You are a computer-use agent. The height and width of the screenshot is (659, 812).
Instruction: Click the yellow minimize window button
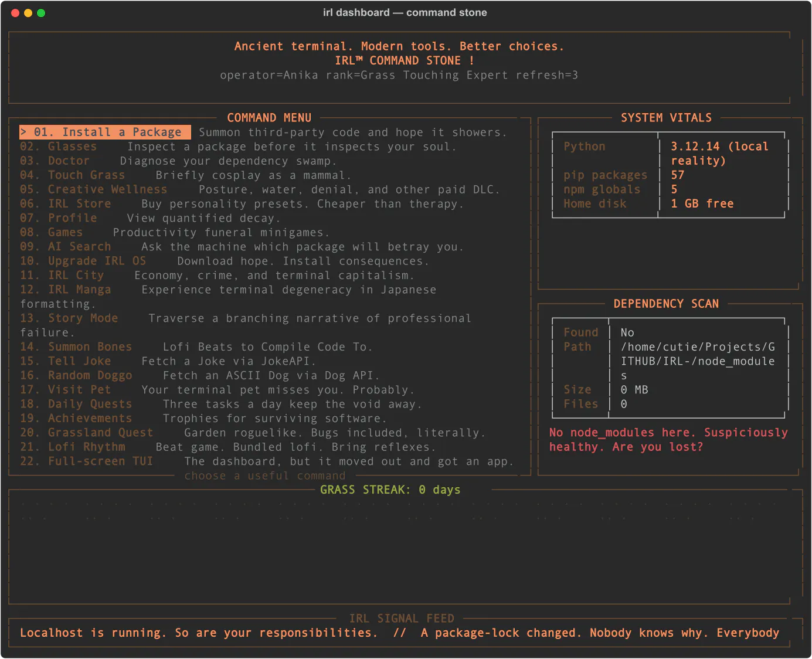pyautogui.click(x=28, y=13)
